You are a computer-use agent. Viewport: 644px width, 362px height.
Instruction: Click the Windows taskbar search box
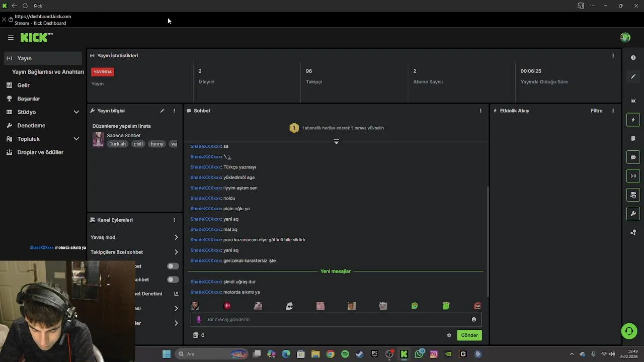tap(211, 354)
